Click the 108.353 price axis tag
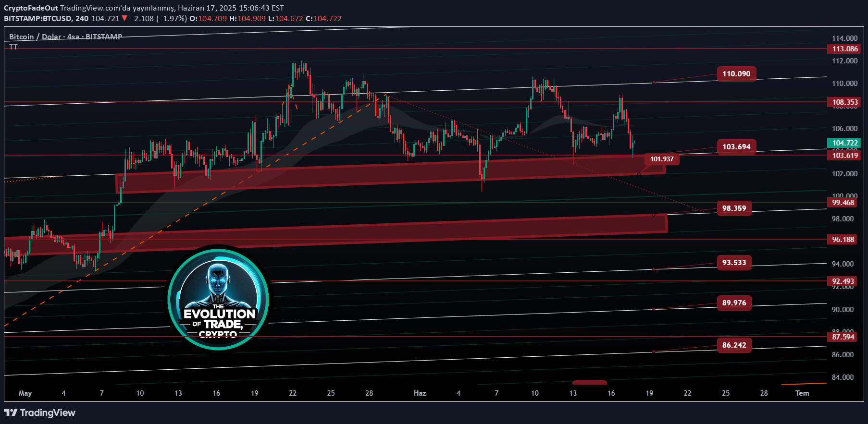This screenshot has height=424, width=868. (845, 102)
